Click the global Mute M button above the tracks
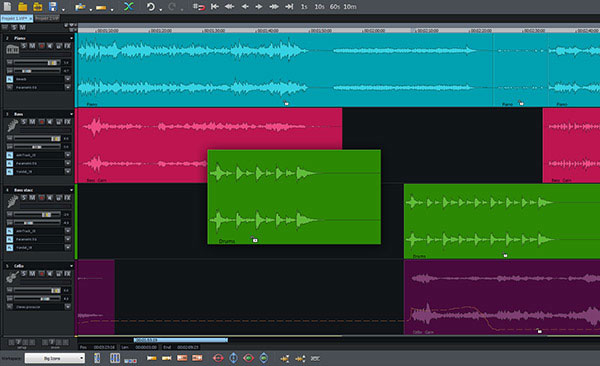The width and height of the screenshot is (600, 366). 23,27
